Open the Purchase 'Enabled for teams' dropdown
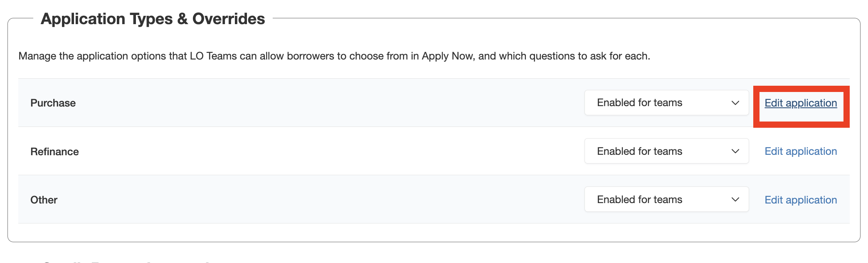868x263 pixels. pos(666,103)
